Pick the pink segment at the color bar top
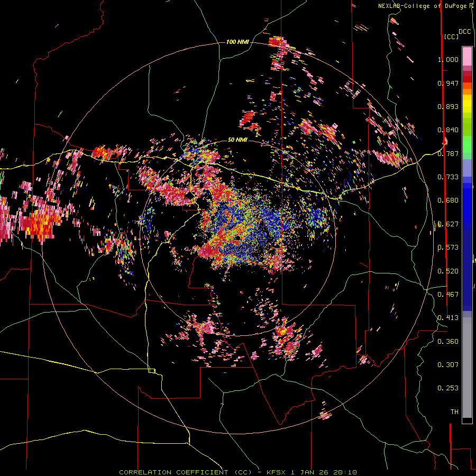This screenshot has height=476, width=476. 467,56
